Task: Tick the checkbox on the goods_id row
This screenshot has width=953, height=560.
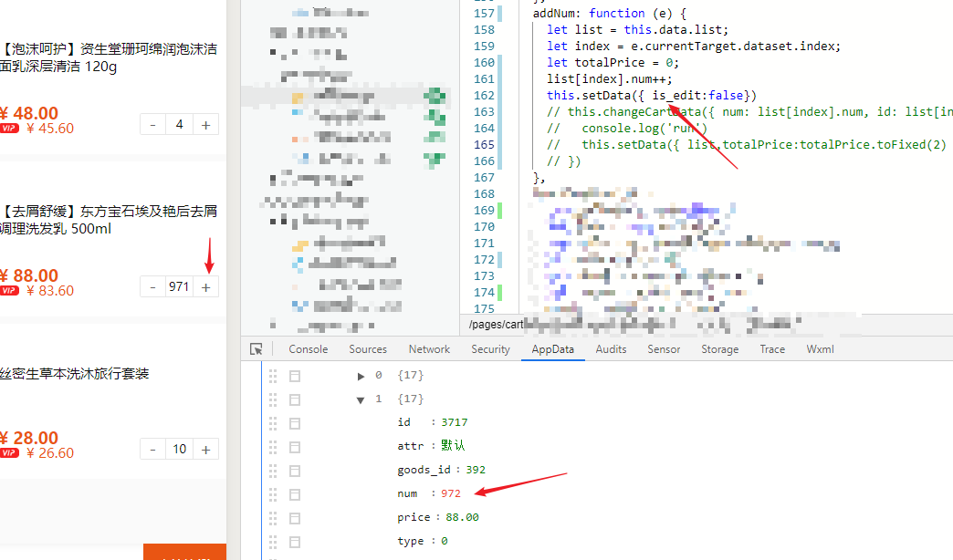Action: pyautogui.click(x=295, y=471)
